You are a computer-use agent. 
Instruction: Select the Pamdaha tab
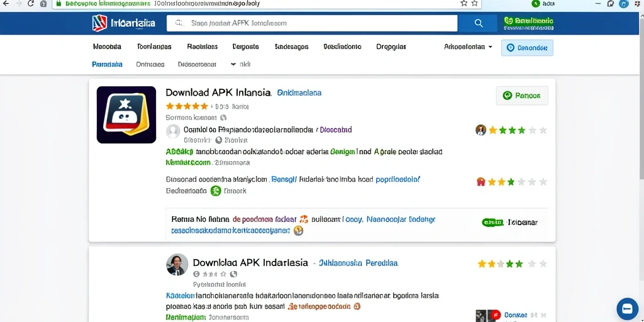click(107, 65)
